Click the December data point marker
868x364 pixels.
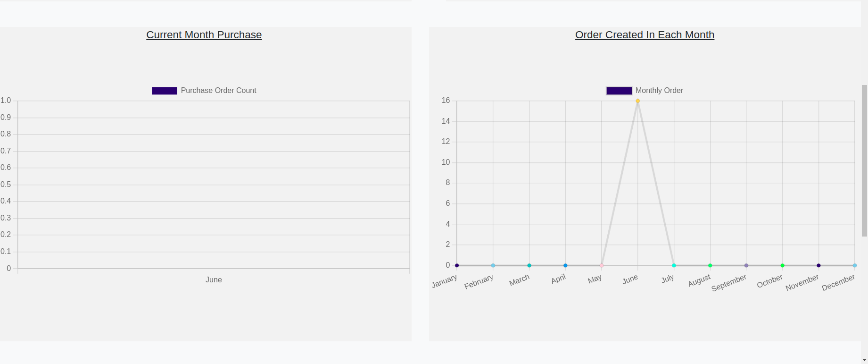click(854, 265)
